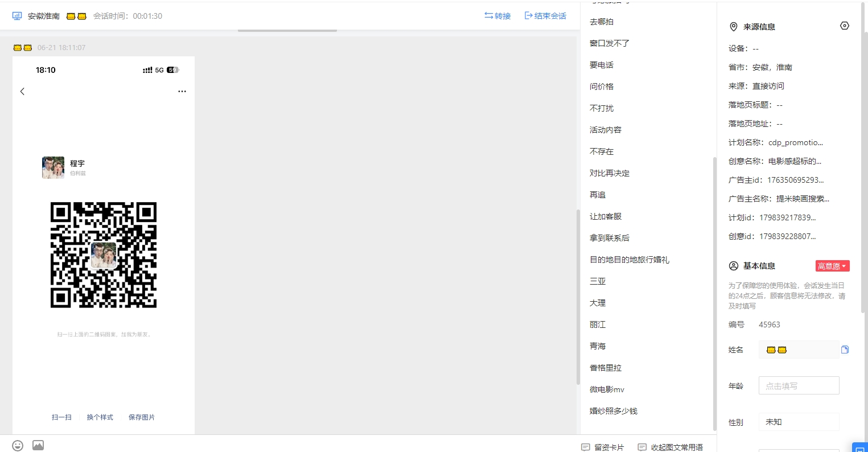
Task: Click the blue floating icon at bottom right
Action: 860,447
